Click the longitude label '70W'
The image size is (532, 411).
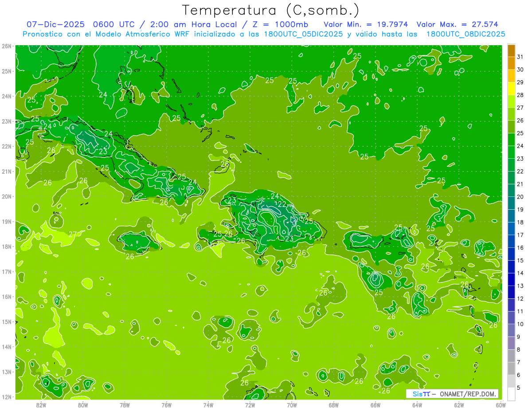pos(292,405)
